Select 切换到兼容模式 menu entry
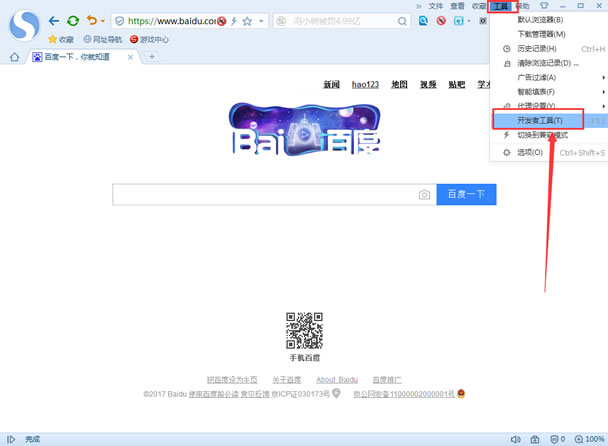The image size is (608, 446). click(x=549, y=135)
